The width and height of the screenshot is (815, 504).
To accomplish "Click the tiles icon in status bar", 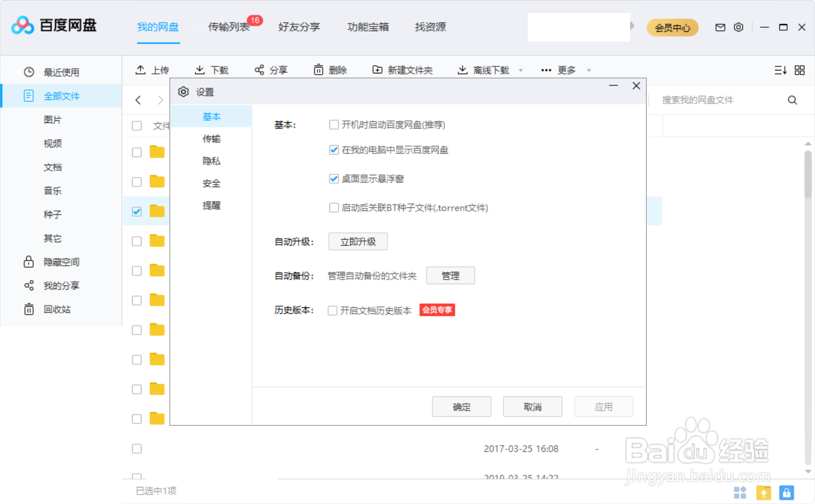I will 740,492.
